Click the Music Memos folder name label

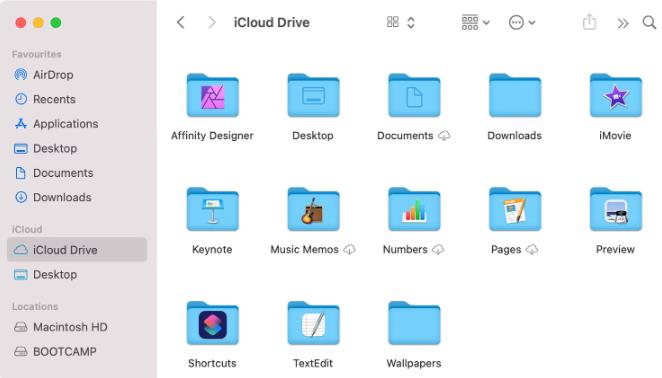(x=304, y=250)
